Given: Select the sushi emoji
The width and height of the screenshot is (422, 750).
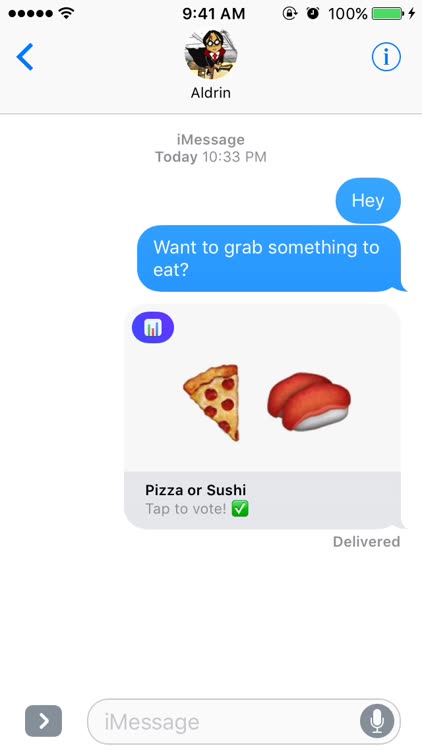Looking at the screenshot, I should pos(309,402).
